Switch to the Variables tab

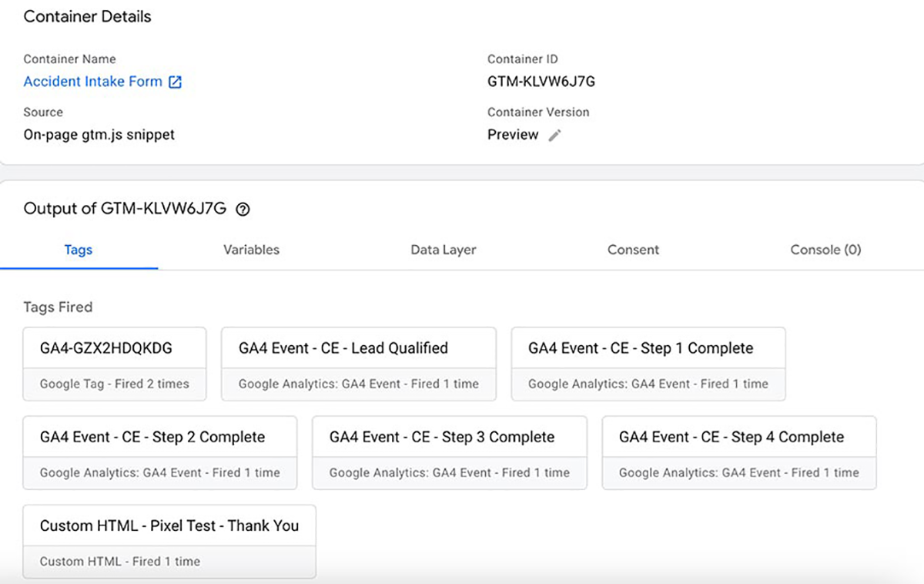(x=251, y=250)
